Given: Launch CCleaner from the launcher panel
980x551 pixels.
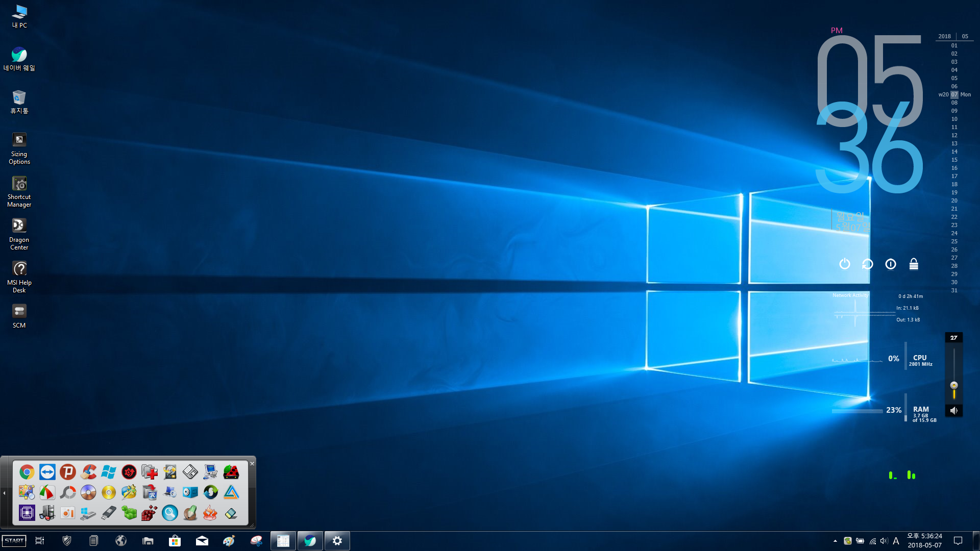Looking at the screenshot, I should [x=88, y=472].
